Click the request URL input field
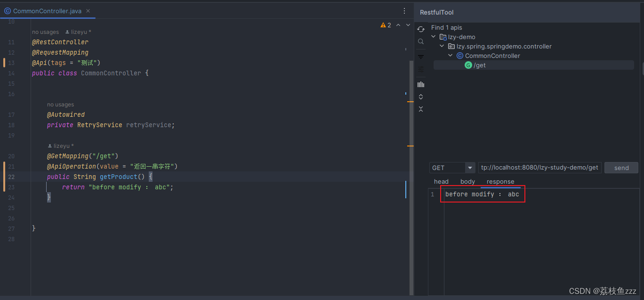The width and height of the screenshot is (644, 300). (x=539, y=168)
